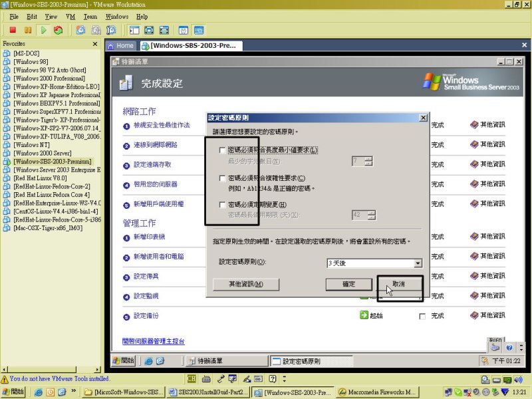The width and height of the screenshot is (532, 399).
Task: Click the green 起始 arrow for 設定備份
Action: click(x=364, y=315)
